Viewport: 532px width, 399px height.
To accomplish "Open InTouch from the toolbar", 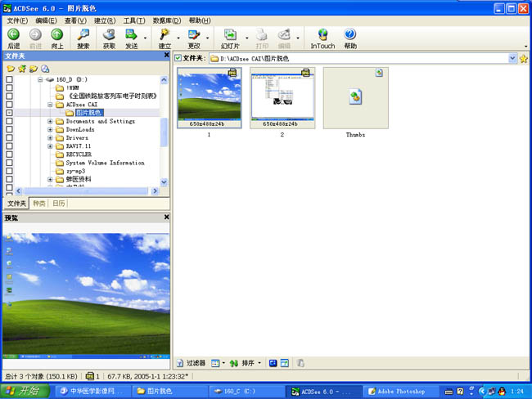I will (322, 38).
